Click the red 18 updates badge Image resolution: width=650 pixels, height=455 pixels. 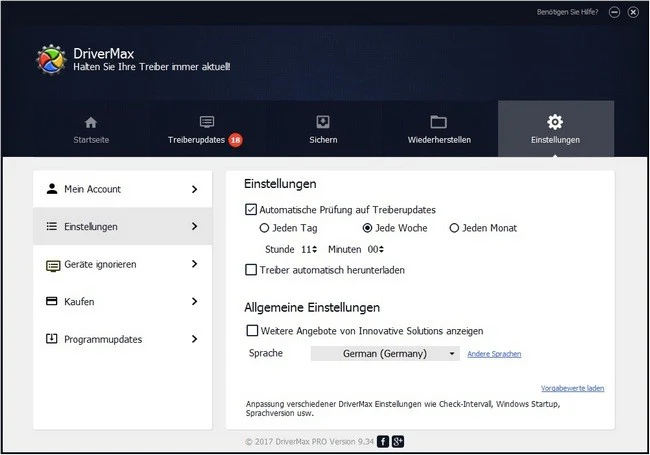click(x=235, y=140)
